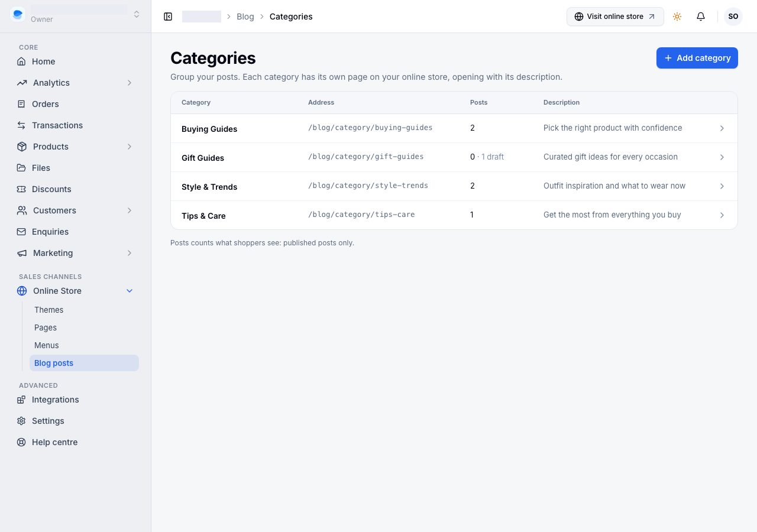Click Visit online store button
Screen dimensions: 757x532
coord(615,17)
